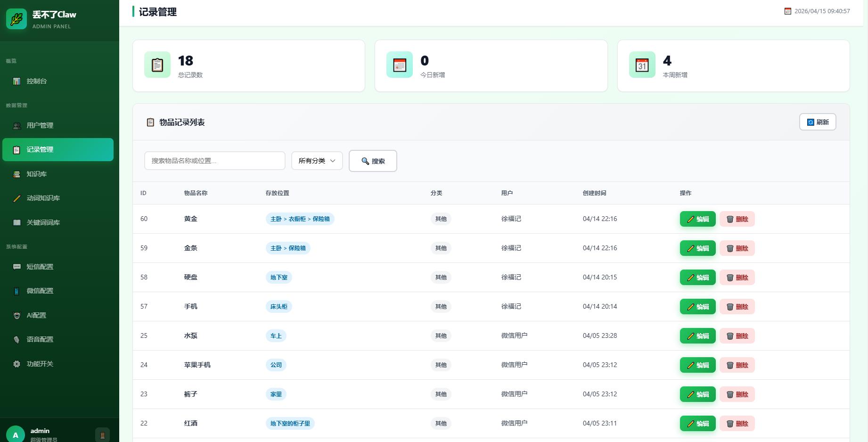Click the 地下室的柜子里 location tag

(x=290, y=424)
